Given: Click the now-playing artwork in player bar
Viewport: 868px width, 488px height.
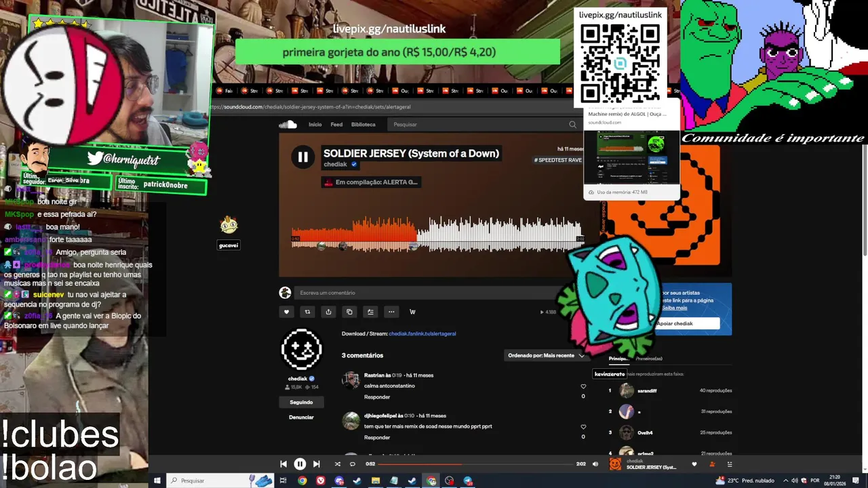Looking at the screenshot, I should (615, 464).
